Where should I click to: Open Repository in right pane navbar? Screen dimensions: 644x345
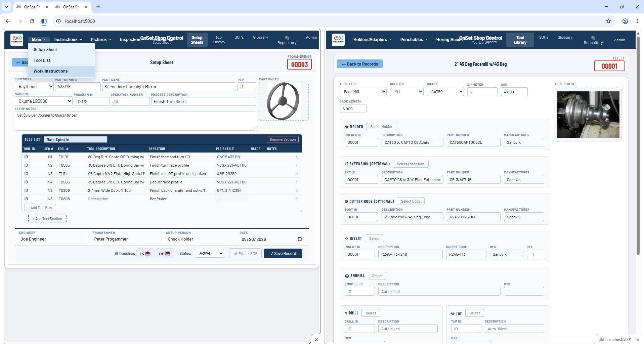click(593, 40)
